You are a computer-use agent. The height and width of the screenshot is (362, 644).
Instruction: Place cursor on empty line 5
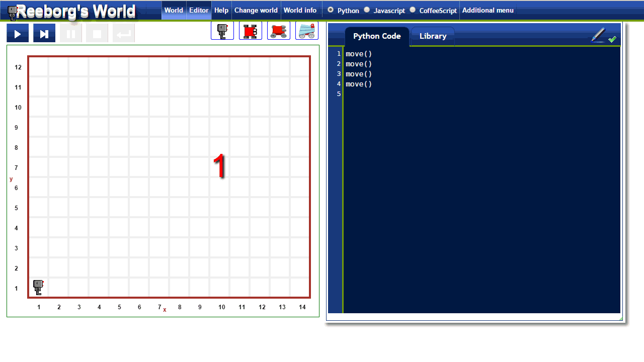tap(482, 94)
